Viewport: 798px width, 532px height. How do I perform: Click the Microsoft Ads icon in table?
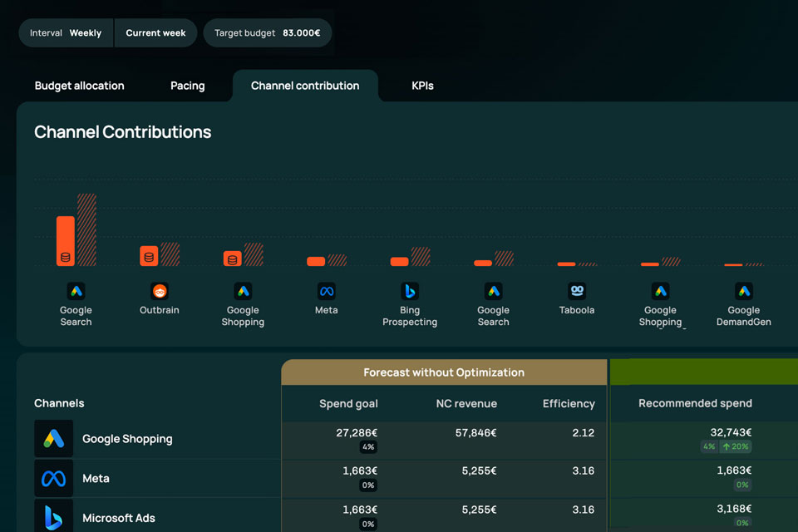click(53, 517)
